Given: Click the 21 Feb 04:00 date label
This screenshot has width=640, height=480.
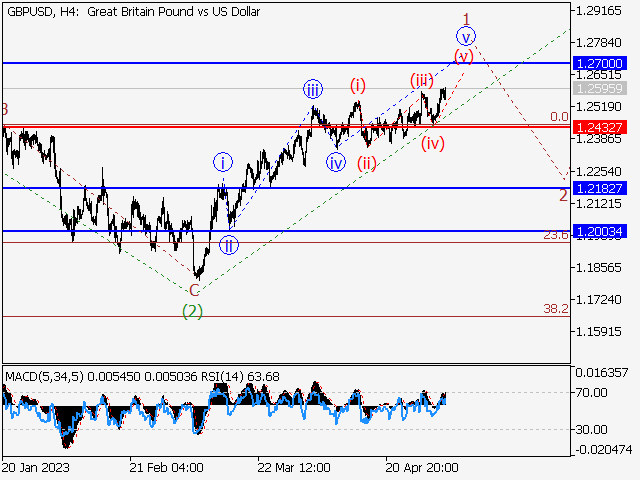Looking at the screenshot, I should click(x=166, y=467).
